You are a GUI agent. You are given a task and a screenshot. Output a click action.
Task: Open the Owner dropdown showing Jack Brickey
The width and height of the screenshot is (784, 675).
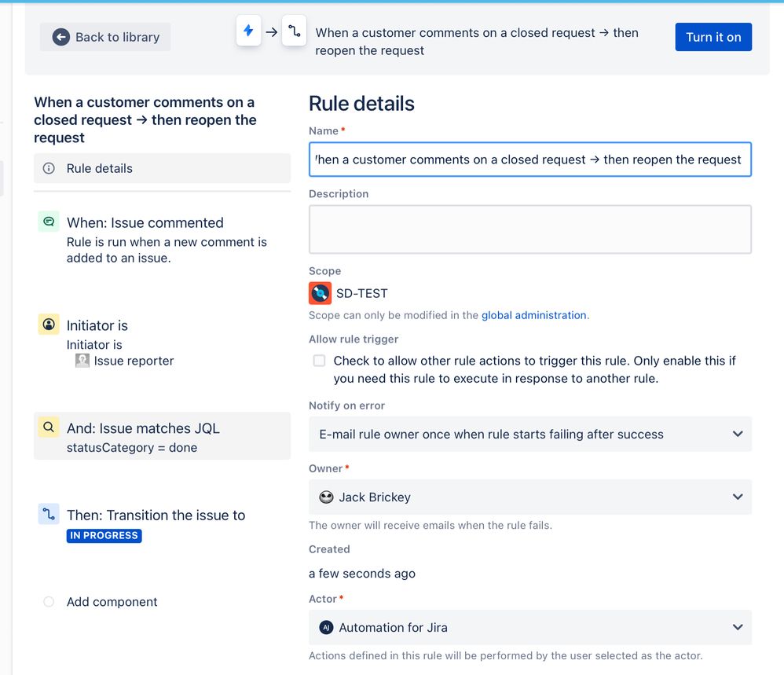click(x=530, y=497)
